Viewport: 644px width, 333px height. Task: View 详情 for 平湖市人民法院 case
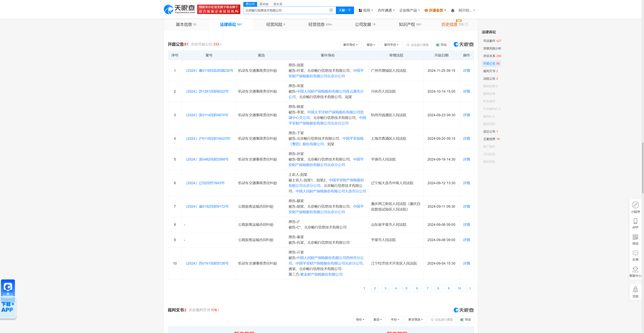[466, 159]
